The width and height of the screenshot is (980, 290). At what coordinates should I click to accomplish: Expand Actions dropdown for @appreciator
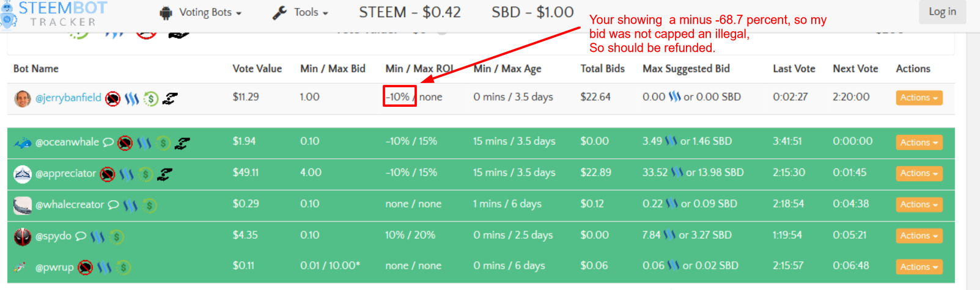pos(919,173)
